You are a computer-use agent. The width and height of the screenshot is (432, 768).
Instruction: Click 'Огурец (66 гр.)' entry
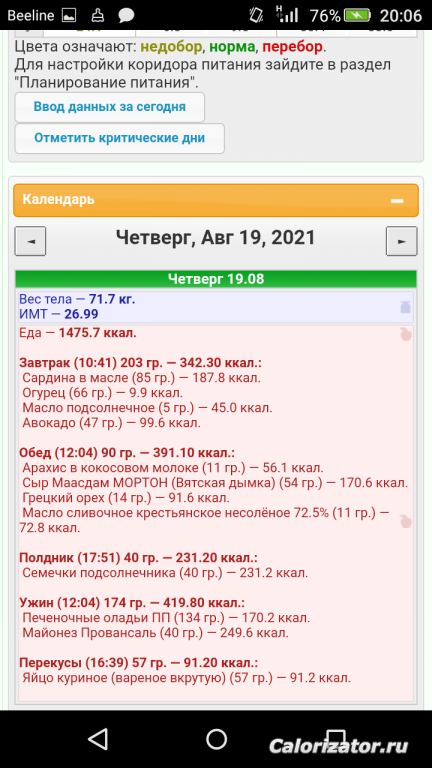(102, 393)
